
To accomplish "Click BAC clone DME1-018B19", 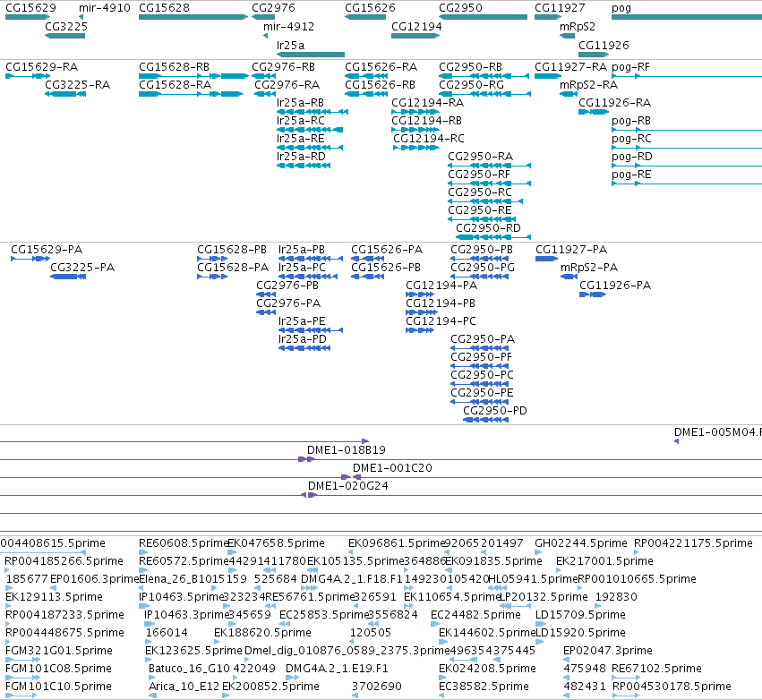I will (346, 450).
